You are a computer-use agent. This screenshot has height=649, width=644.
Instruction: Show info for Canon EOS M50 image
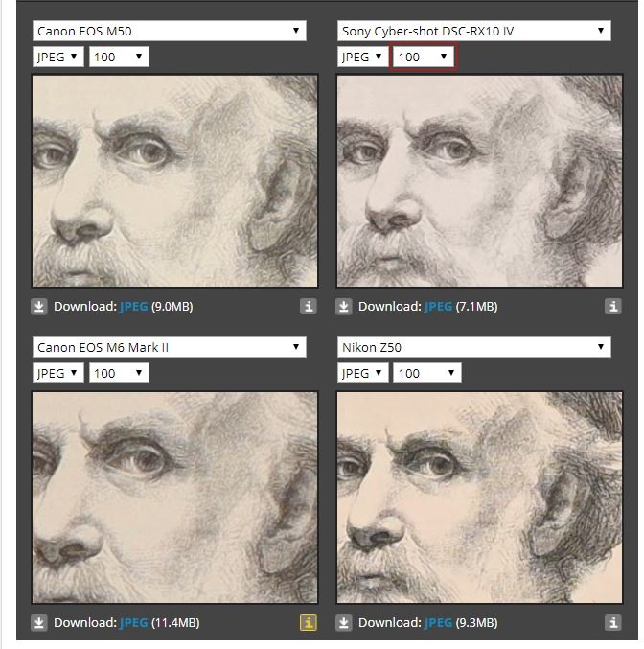pyautogui.click(x=309, y=307)
